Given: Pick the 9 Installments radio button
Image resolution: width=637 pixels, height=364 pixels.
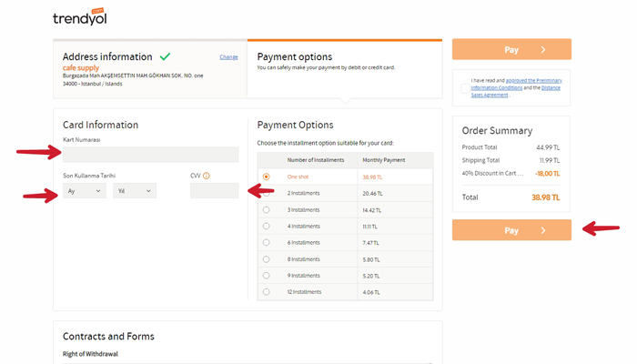Looking at the screenshot, I should point(266,276).
